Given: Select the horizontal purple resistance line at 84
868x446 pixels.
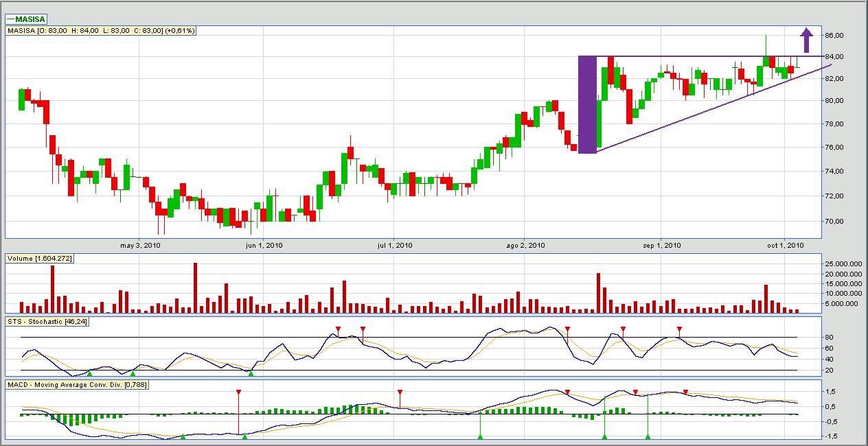Looking at the screenshot, I should 687,56.
